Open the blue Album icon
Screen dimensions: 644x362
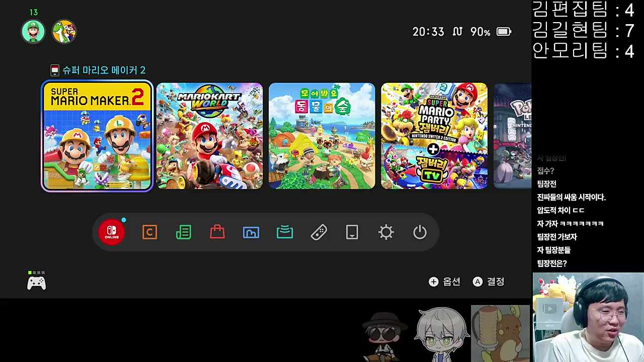point(251,232)
